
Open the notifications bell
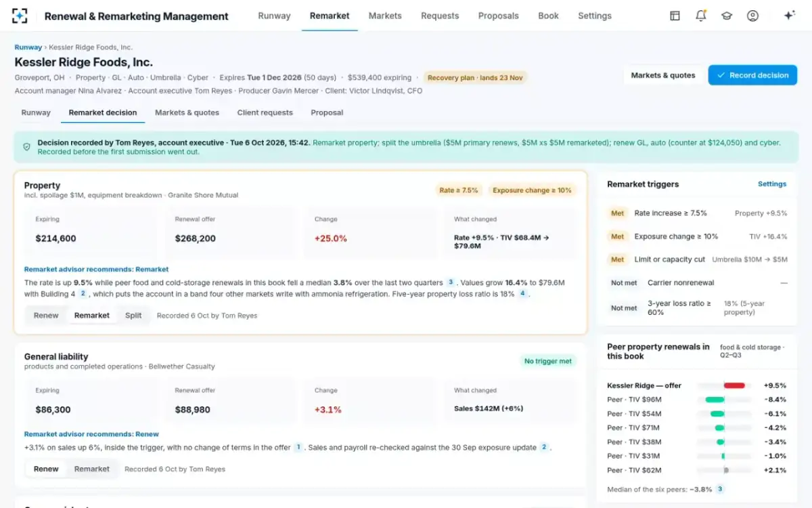coord(701,16)
